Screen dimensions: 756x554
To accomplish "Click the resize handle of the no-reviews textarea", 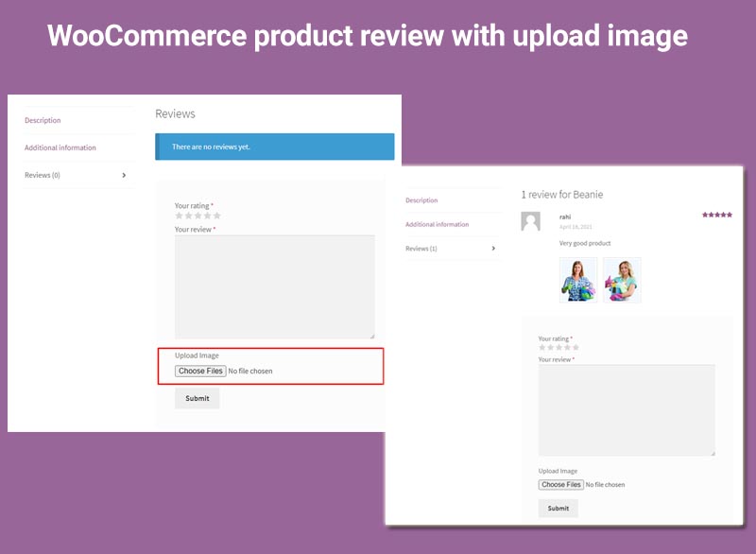I will pos(371,335).
